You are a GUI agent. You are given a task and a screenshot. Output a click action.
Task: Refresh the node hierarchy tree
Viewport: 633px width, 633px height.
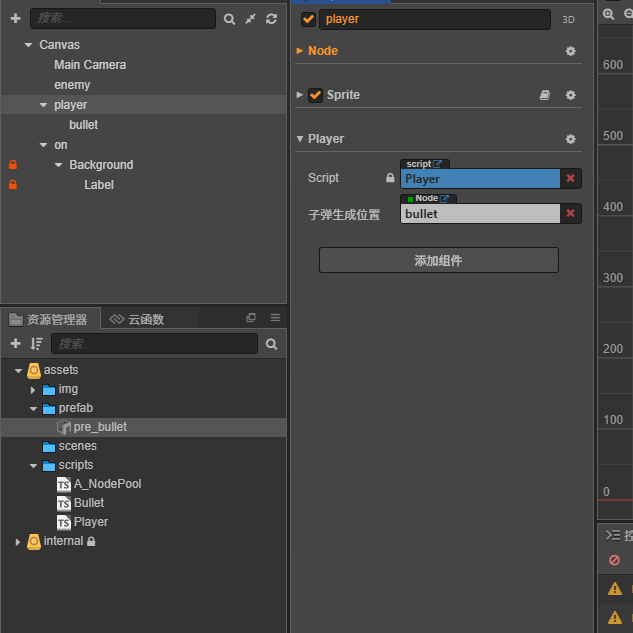tap(271, 19)
